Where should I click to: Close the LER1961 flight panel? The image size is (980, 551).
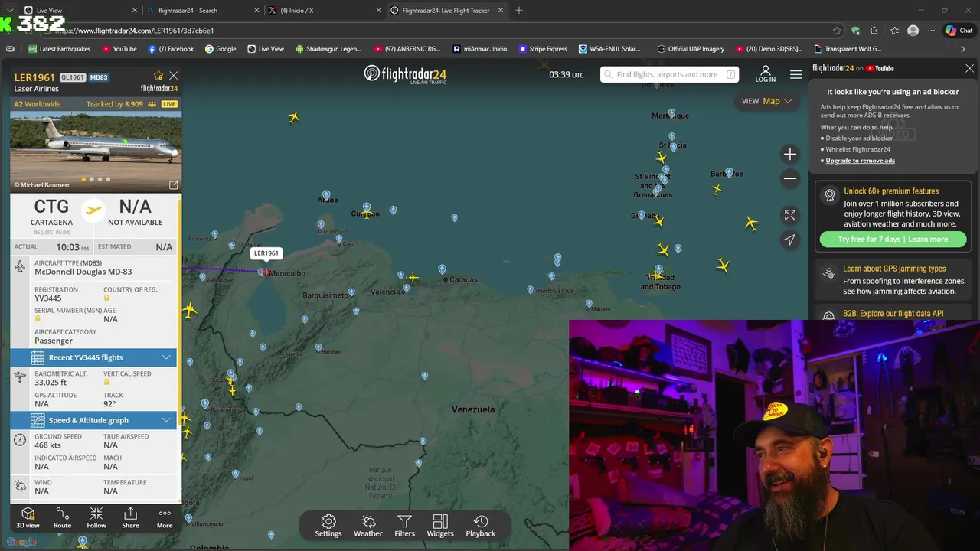click(x=174, y=76)
